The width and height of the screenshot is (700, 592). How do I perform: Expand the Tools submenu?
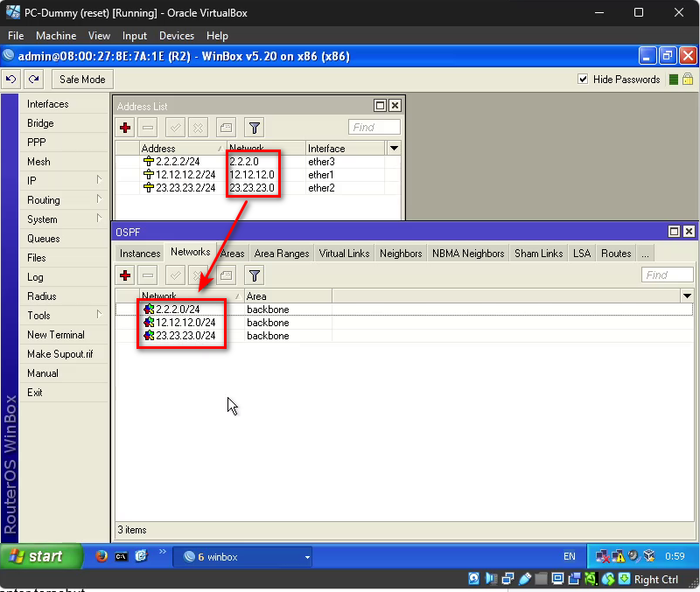pyautogui.click(x=64, y=316)
